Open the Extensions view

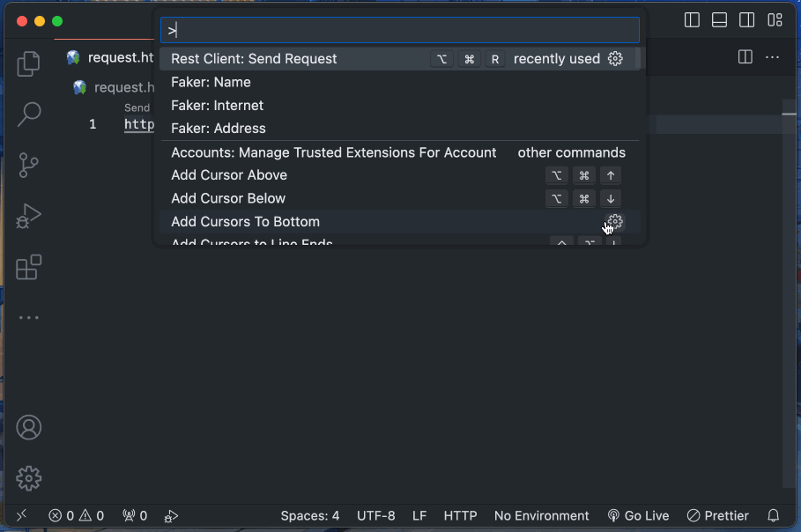(x=28, y=266)
